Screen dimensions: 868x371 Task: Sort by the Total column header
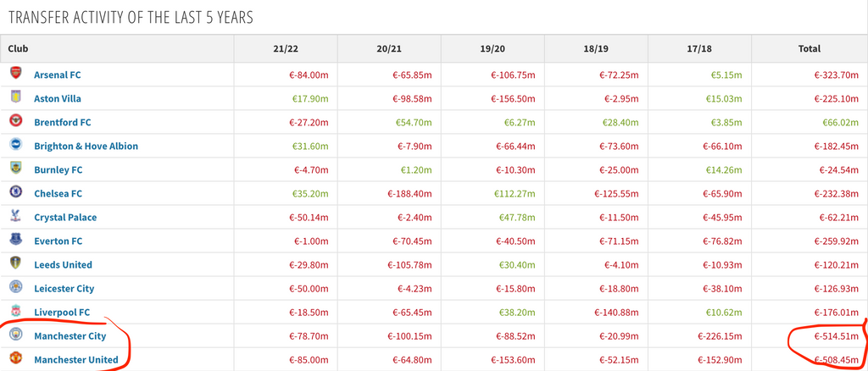point(809,49)
